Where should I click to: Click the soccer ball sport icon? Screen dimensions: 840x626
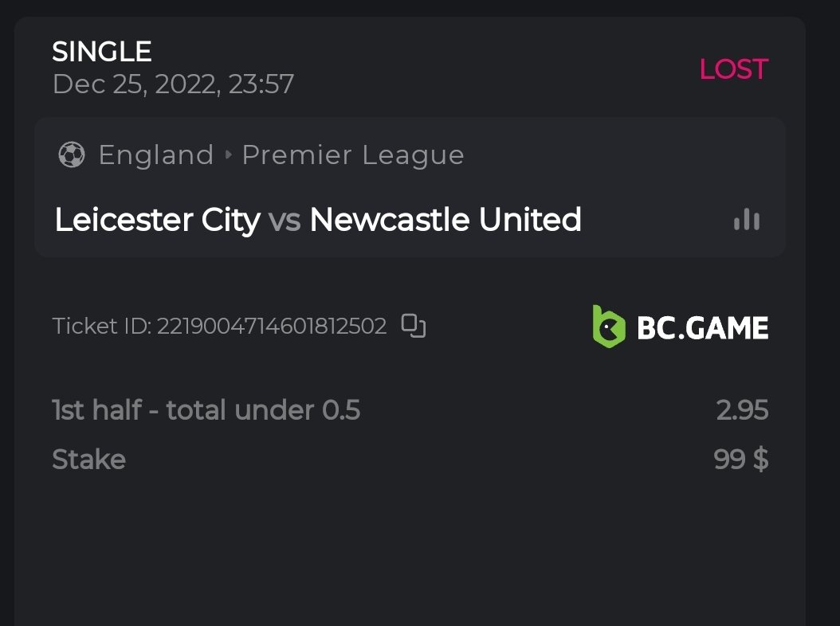72,155
